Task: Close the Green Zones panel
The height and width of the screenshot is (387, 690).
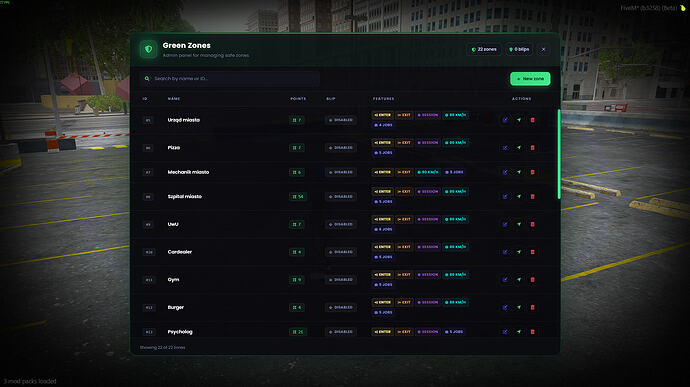Action: 543,49
